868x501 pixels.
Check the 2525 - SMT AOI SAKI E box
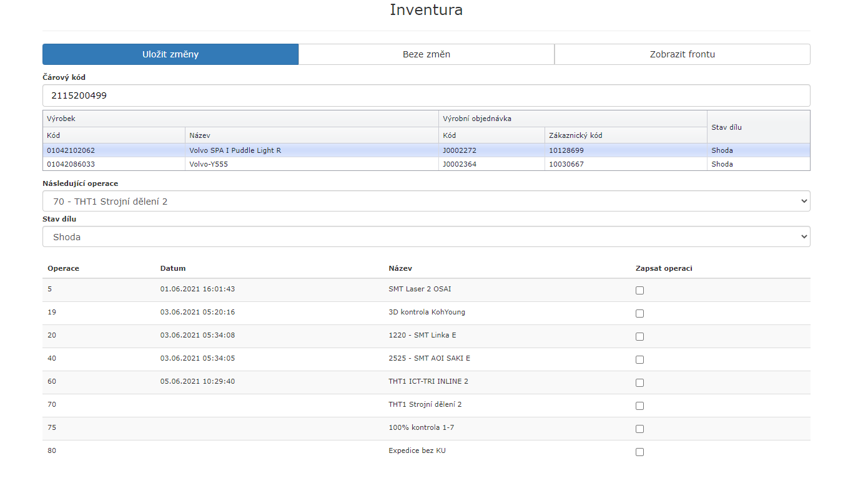coord(639,359)
